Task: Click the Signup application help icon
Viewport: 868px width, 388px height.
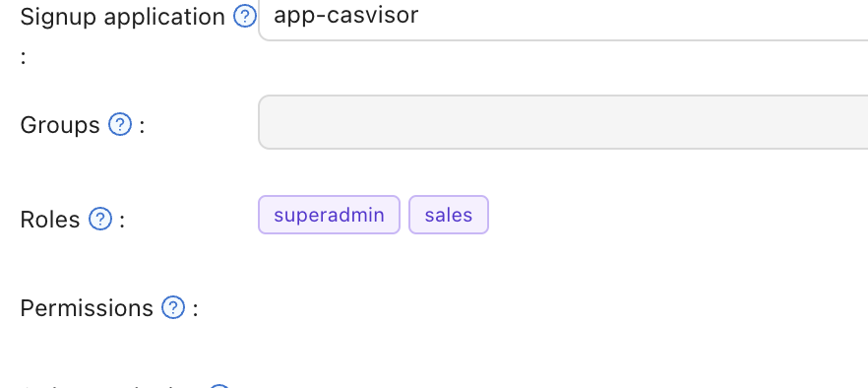Action: (x=245, y=17)
